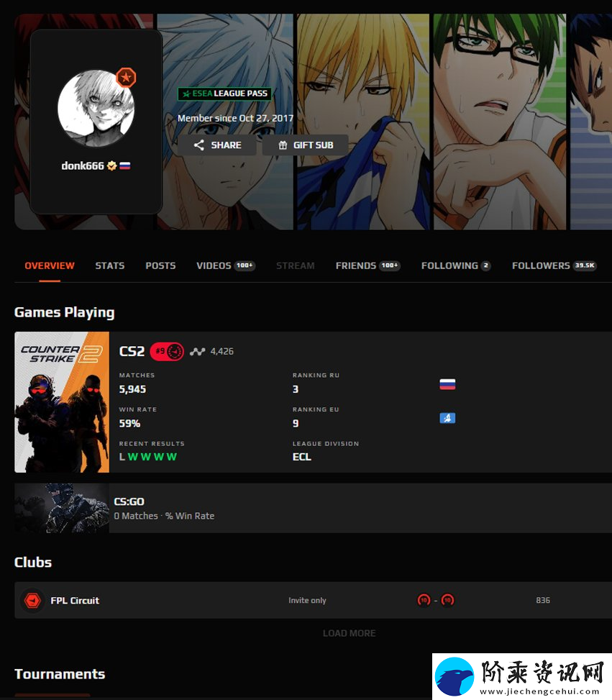Click the red #9 skill level badge
Screen dimensions: 612x700
[167, 351]
